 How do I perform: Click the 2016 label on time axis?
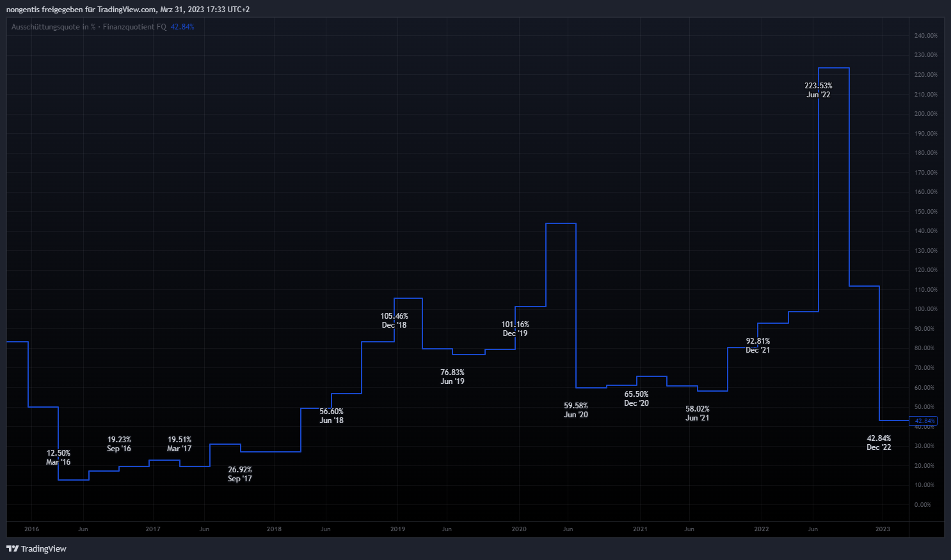[31, 529]
